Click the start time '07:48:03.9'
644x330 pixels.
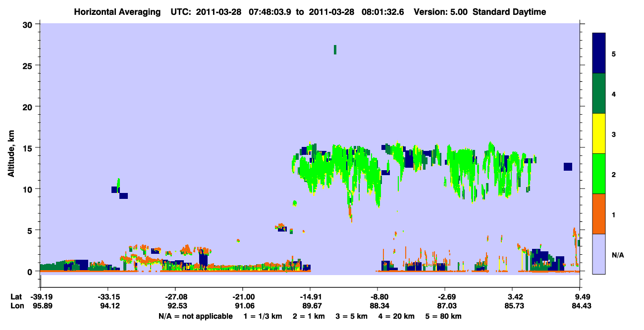click(270, 12)
